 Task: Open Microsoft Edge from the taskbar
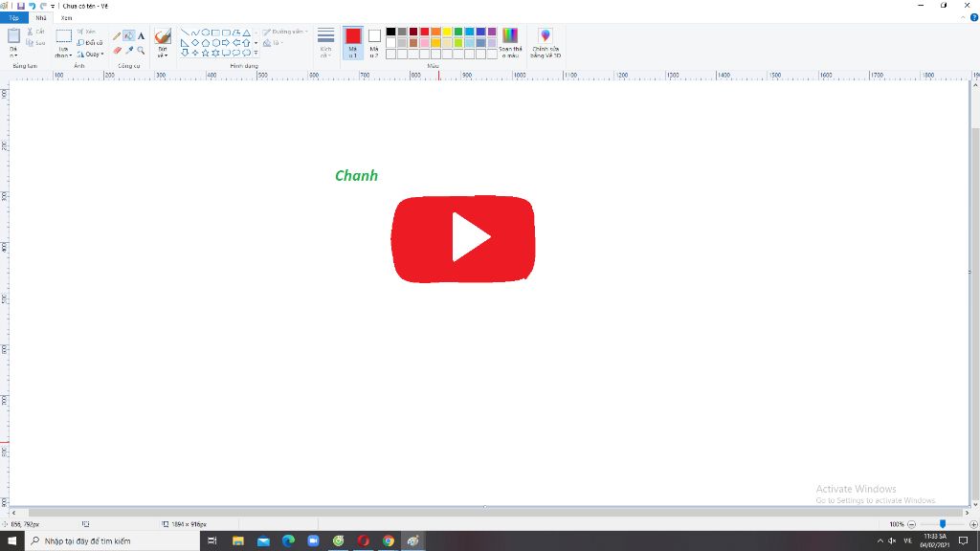[x=288, y=541]
